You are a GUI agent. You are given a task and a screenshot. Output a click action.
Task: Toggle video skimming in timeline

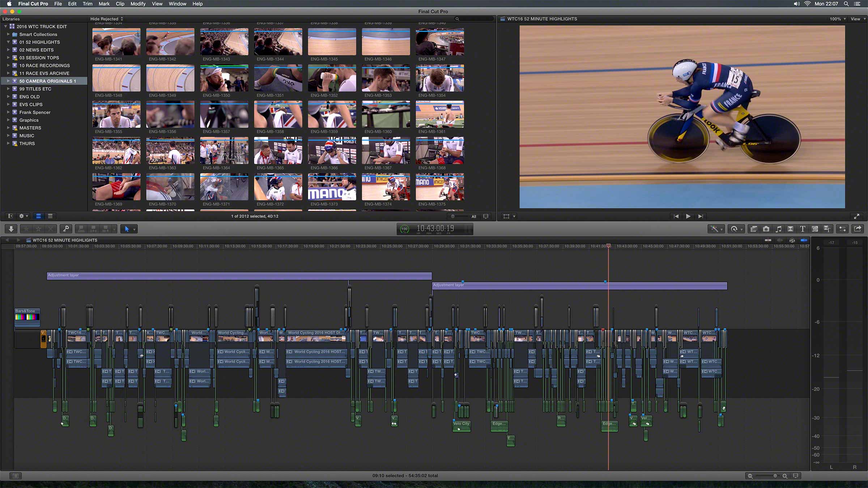[768, 240]
